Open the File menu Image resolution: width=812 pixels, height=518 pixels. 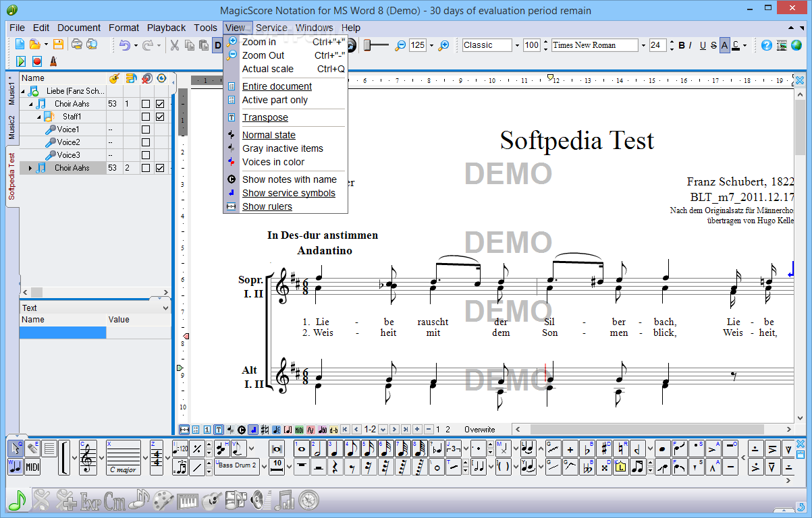18,28
